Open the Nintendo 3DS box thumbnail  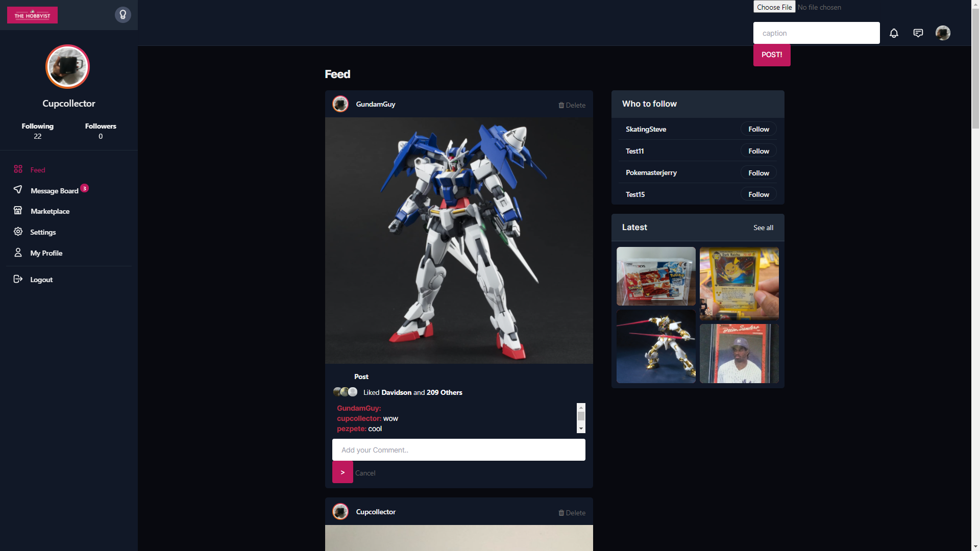pyautogui.click(x=656, y=276)
